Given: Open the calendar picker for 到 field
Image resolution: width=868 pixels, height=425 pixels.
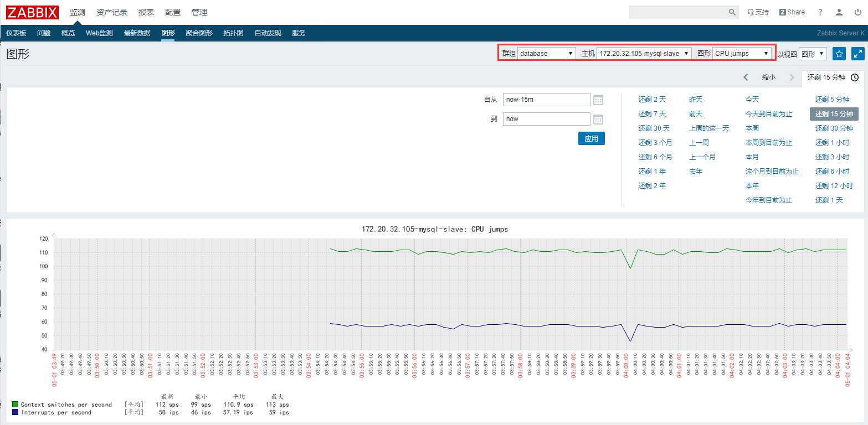Looking at the screenshot, I should click(598, 120).
